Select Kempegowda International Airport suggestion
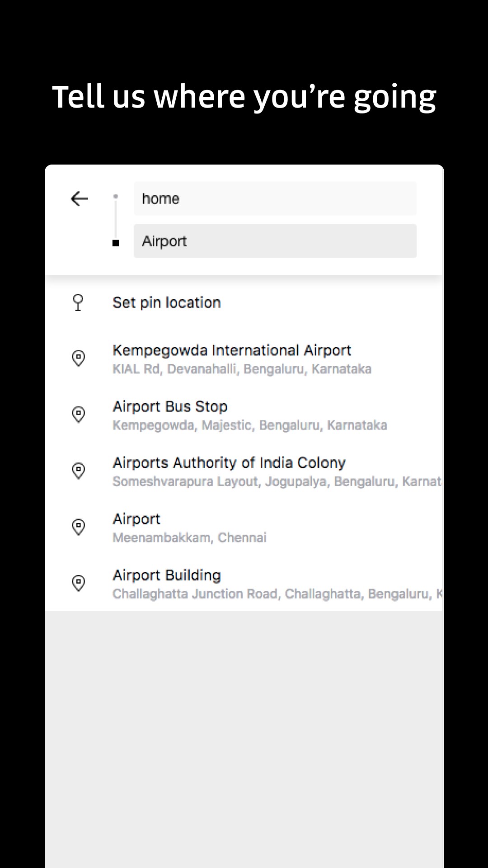 click(x=232, y=350)
